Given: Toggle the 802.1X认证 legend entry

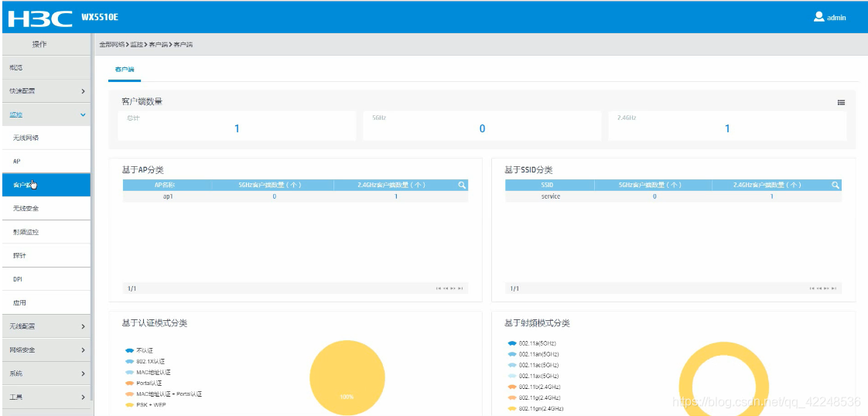Looking at the screenshot, I should (145, 361).
